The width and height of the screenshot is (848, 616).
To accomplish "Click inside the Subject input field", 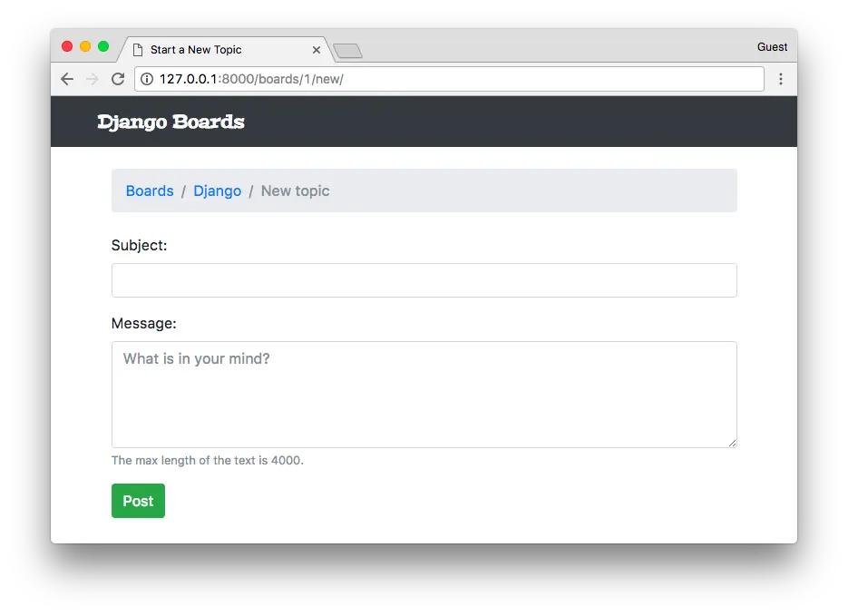I will point(424,280).
